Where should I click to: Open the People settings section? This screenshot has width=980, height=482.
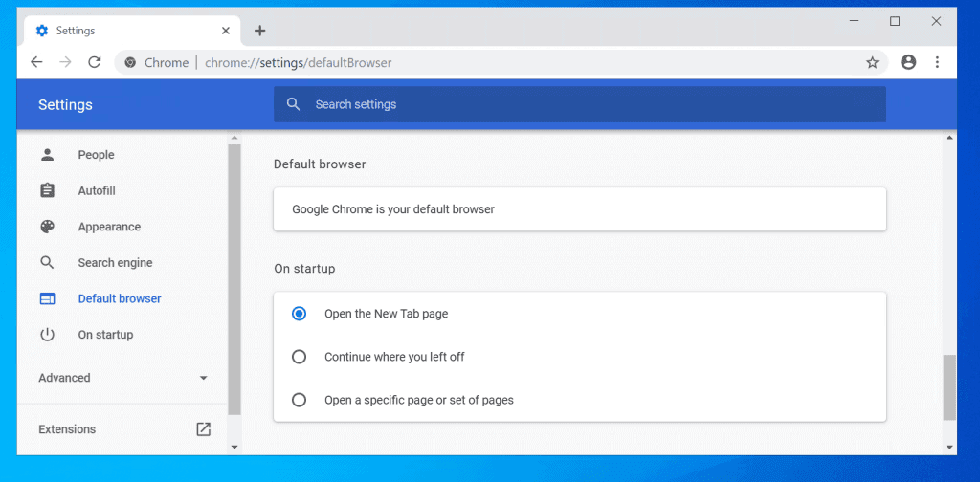pos(97,155)
